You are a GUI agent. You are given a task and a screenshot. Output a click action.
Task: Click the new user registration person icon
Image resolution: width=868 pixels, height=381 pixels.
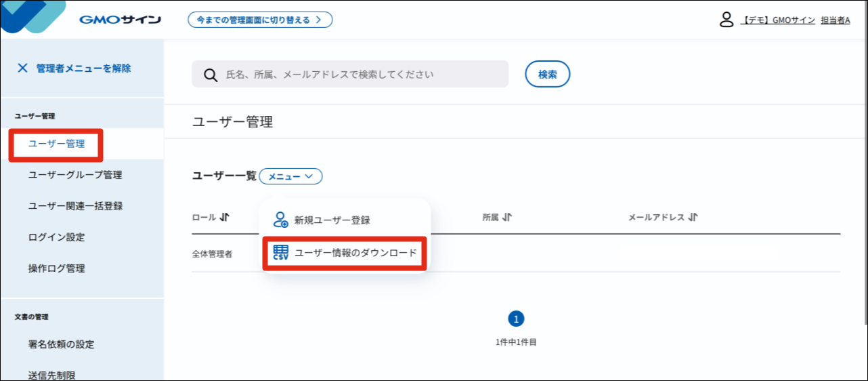[x=280, y=220]
